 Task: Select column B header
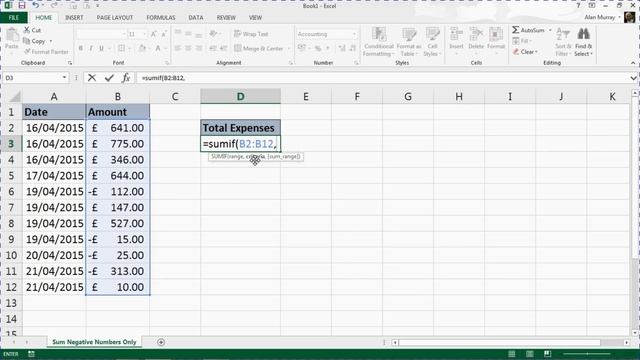pyautogui.click(x=118, y=97)
